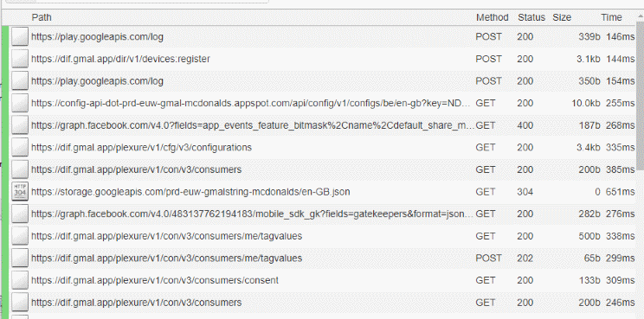Viewport: 644px width, 319px height.
Task: Click the icon beside the devices:register request
Action: (20, 59)
